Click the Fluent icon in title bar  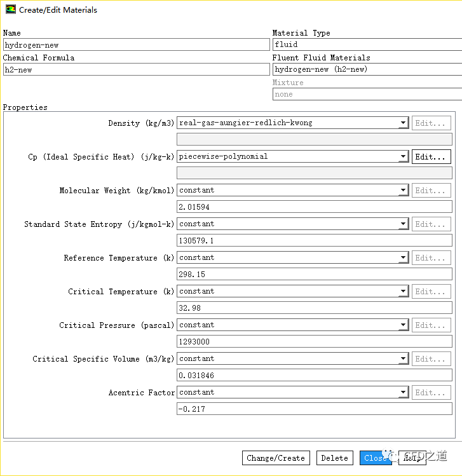[x=11, y=10]
